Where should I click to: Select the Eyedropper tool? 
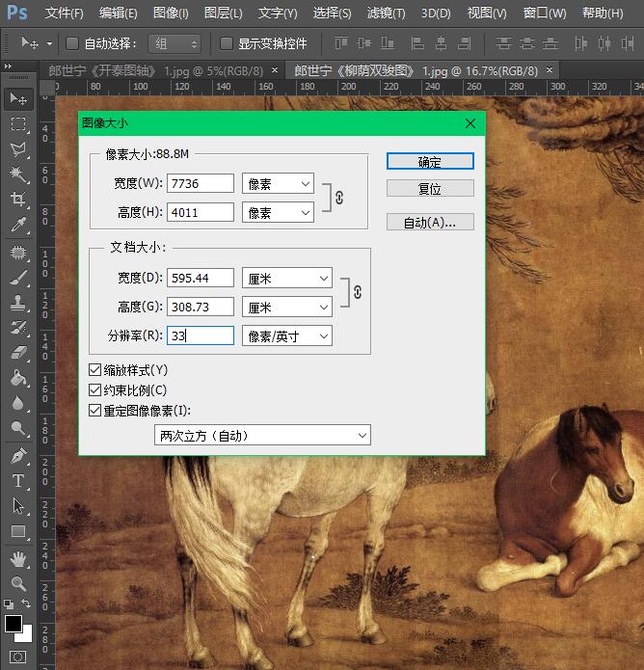point(18,225)
